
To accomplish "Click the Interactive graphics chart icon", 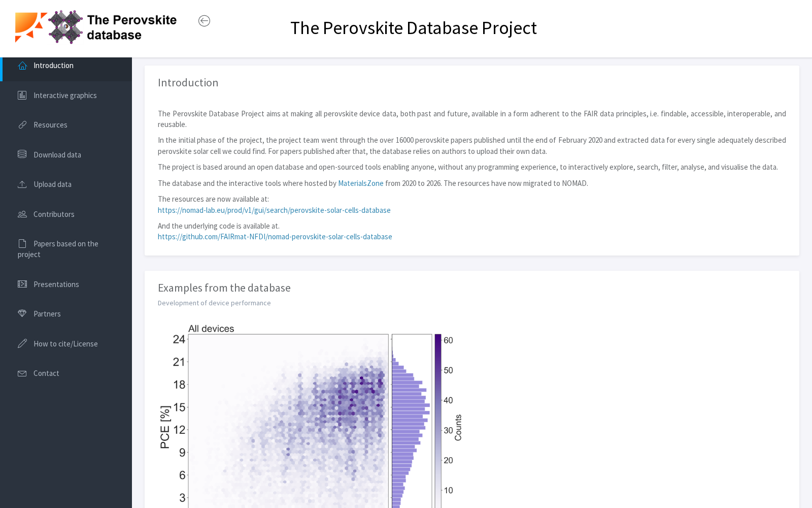I will 22,95.
